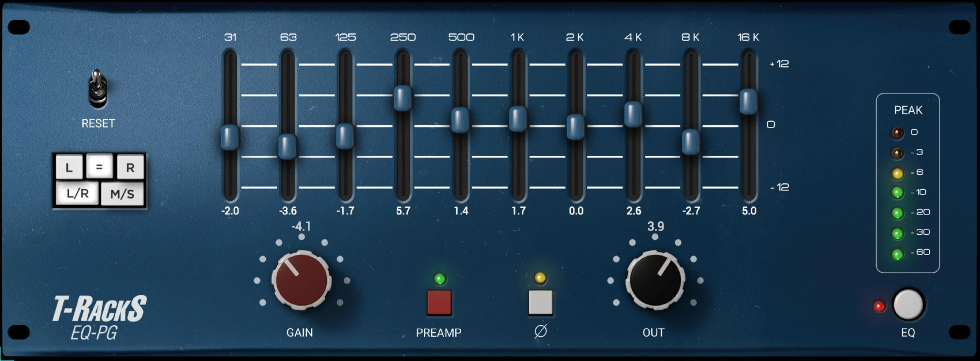Click the GAIN value -4.1
This screenshot has height=361, width=980.
tap(301, 227)
